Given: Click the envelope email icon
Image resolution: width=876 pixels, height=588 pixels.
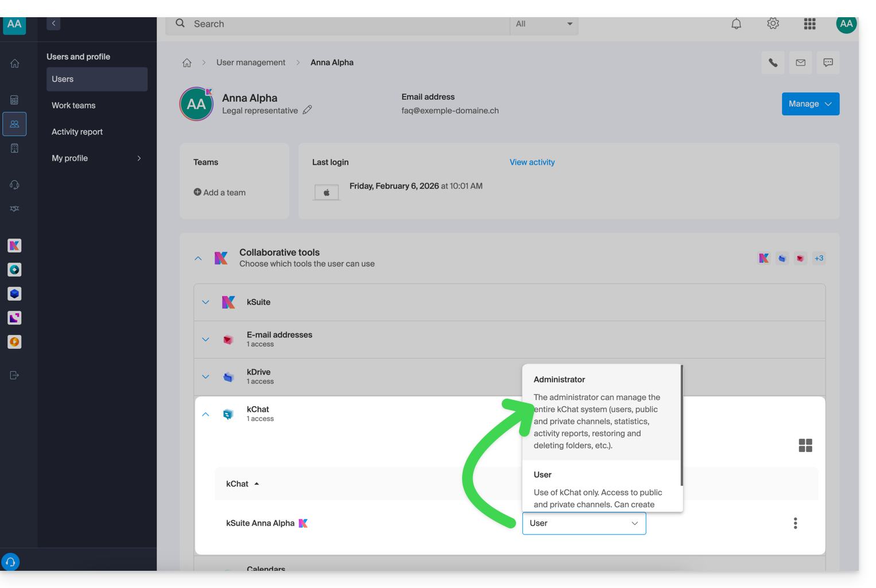Looking at the screenshot, I should [800, 63].
